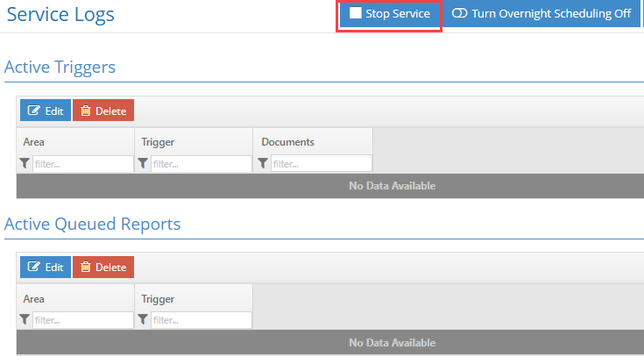
Task: Click the funnel icon under Area in Active Triggers
Action: [x=25, y=163]
